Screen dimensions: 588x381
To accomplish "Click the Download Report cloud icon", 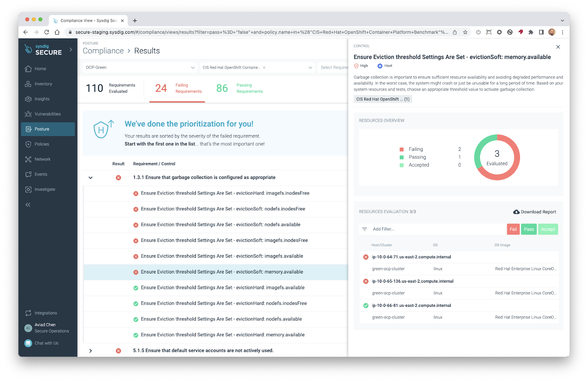I will click(517, 212).
